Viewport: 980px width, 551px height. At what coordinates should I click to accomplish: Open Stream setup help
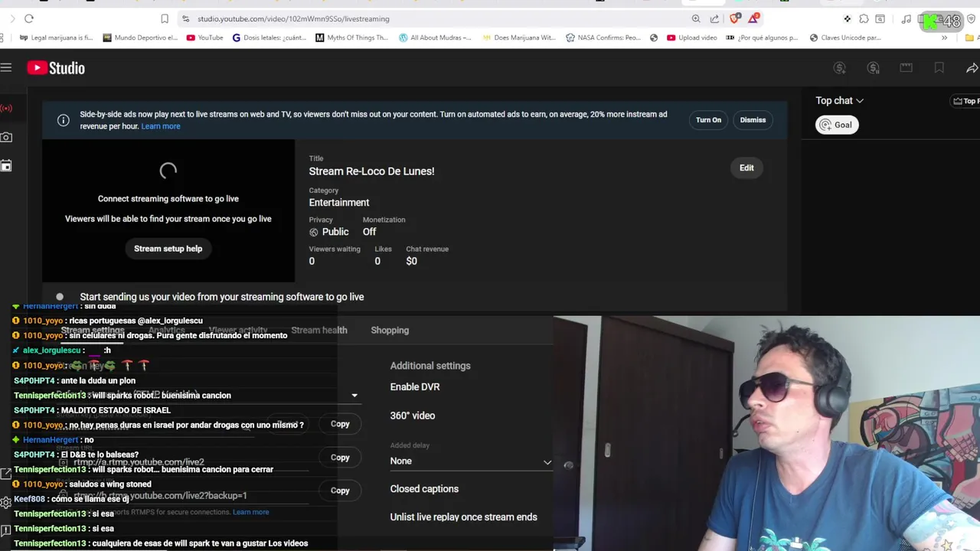coord(168,249)
